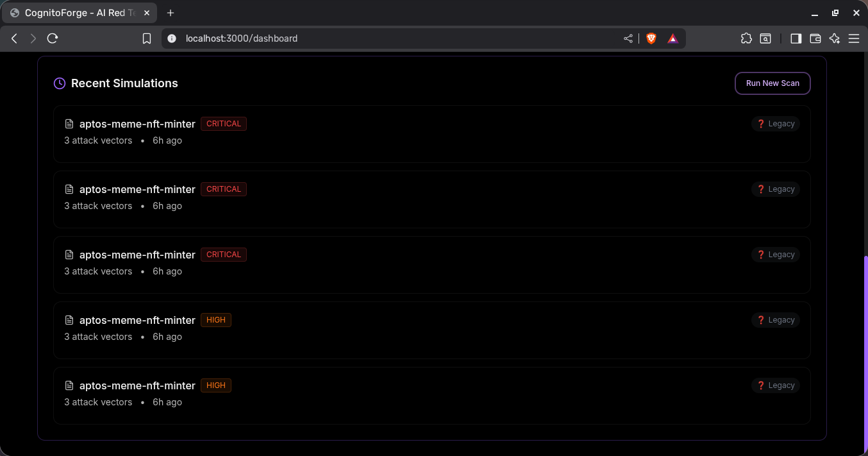Click the HIGH badge in the fourth simulation
Image resolution: width=868 pixels, height=456 pixels.
(216, 320)
